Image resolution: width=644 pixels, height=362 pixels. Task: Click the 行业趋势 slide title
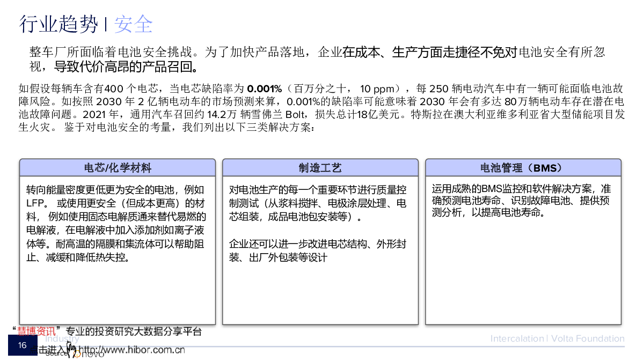point(58,24)
